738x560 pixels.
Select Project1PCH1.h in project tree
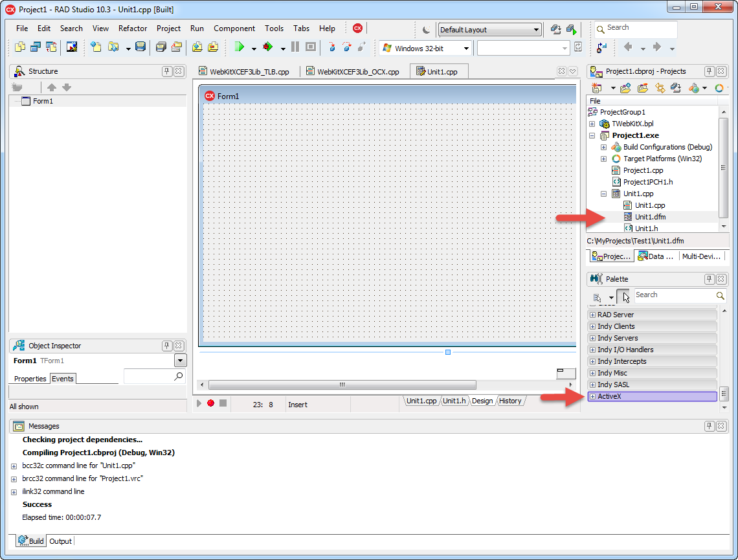pyautogui.click(x=647, y=182)
